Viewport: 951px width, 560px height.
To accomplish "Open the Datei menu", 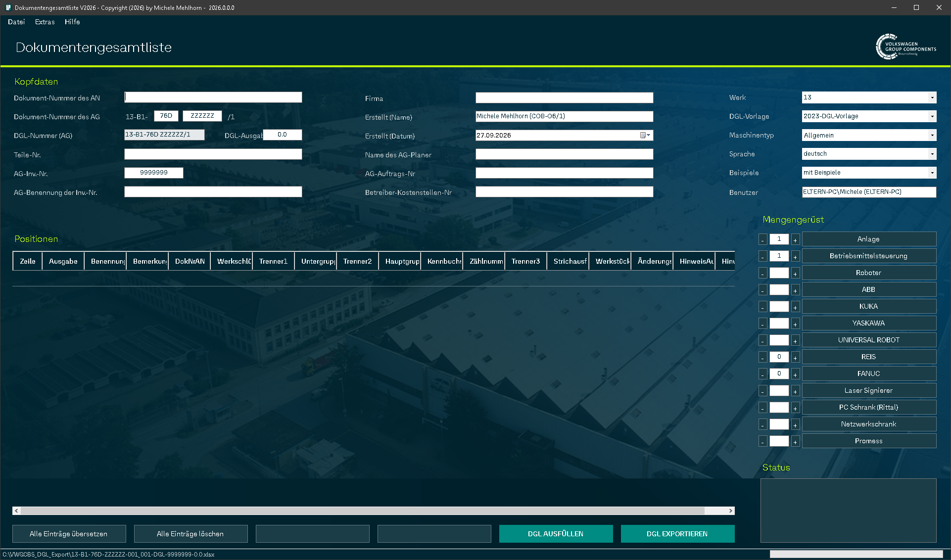I will point(16,22).
